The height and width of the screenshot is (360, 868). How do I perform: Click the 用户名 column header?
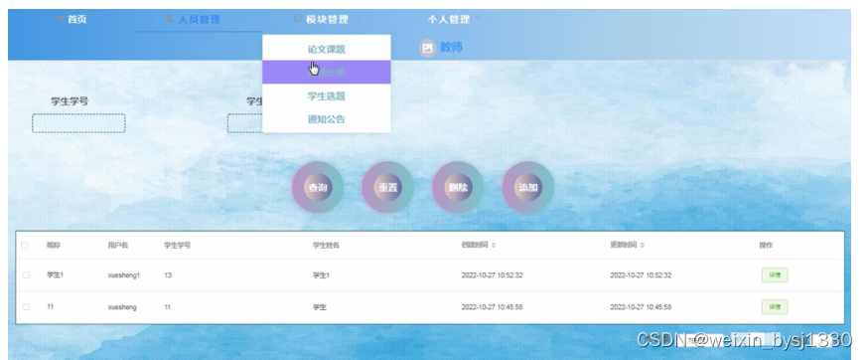coord(118,246)
